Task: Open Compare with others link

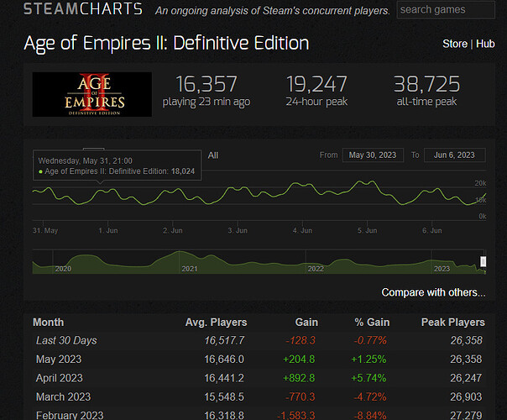Action: (433, 292)
